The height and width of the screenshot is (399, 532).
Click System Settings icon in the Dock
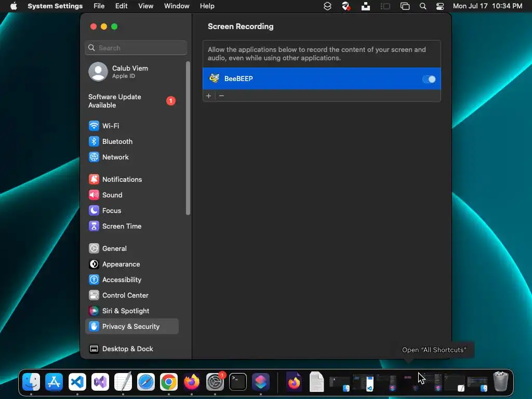click(215, 382)
